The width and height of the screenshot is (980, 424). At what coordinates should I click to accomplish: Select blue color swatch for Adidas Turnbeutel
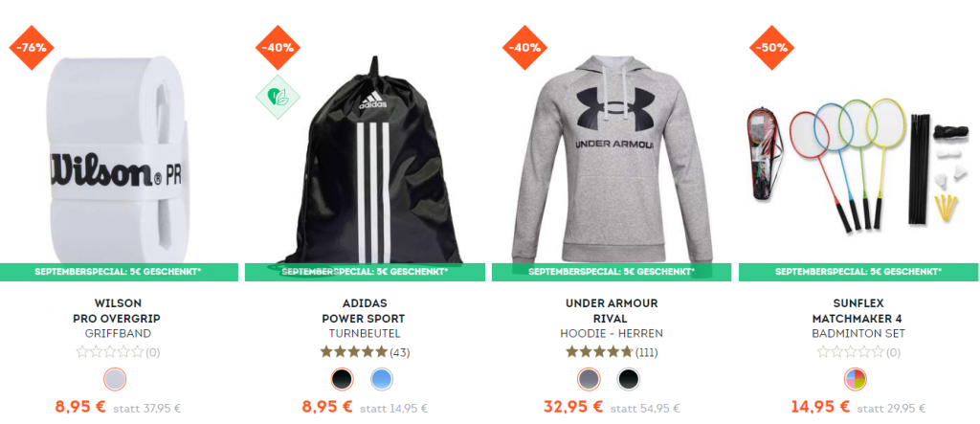(x=381, y=379)
